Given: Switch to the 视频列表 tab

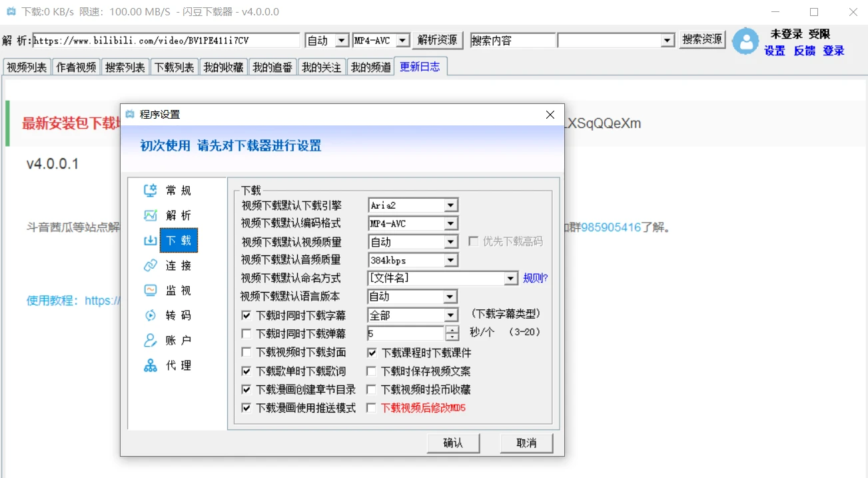Looking at the screenshot, I should (27, 67).
